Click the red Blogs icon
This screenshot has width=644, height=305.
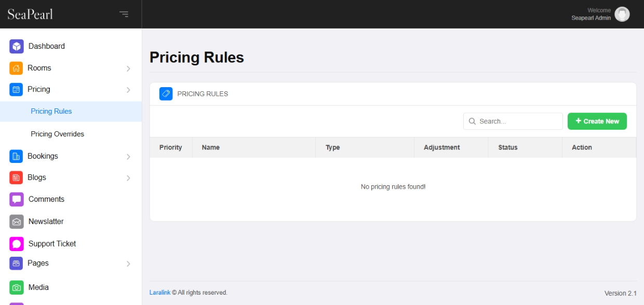[x=16, y=177]
